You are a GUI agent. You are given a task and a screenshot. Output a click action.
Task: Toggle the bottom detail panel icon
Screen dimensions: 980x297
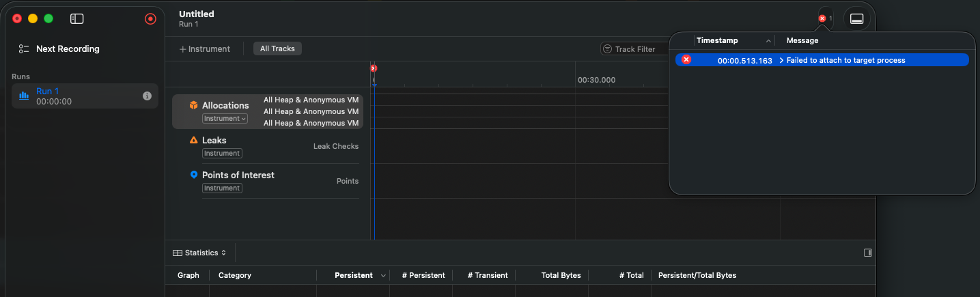pyautogui.click(x=856, y=19)
